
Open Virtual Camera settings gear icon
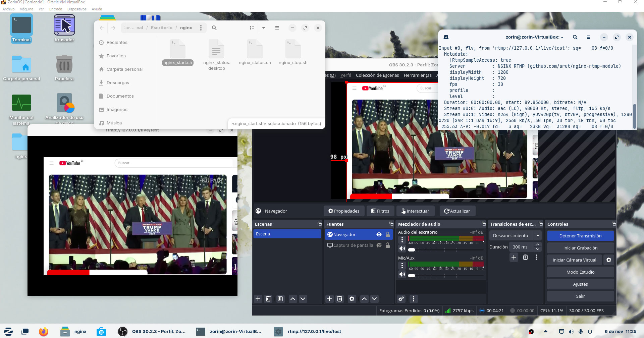coord(608,260)
